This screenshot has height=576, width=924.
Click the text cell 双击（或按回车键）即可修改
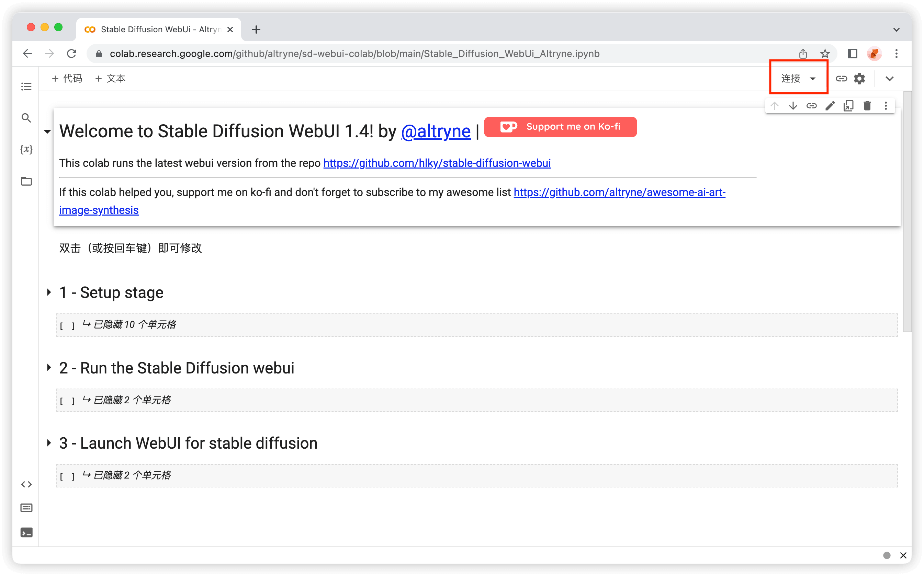131,248
